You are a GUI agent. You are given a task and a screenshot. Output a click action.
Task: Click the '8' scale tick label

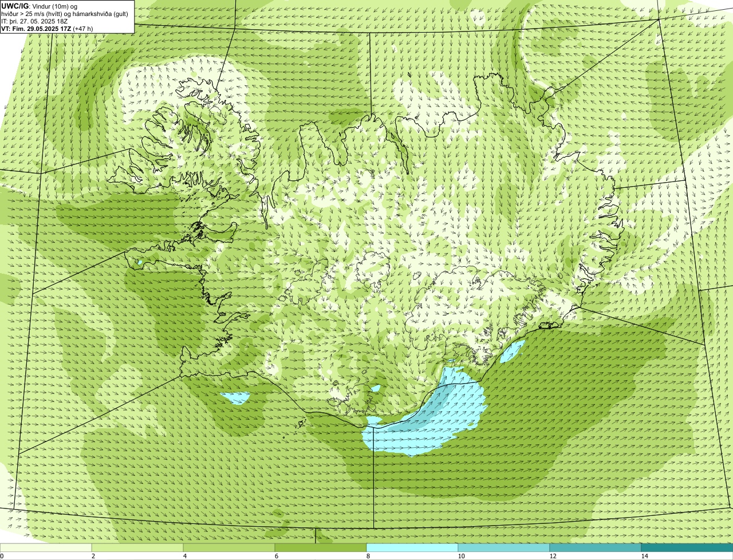(x=368, y=556)
